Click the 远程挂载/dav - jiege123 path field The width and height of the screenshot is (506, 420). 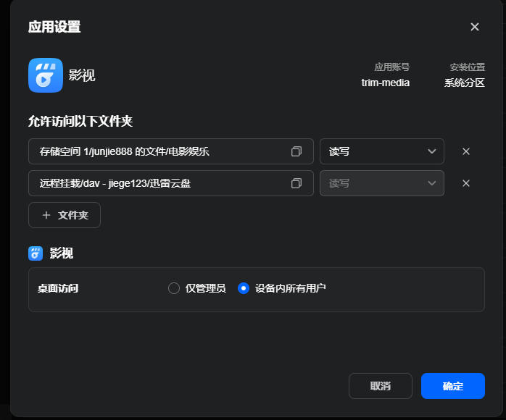pyautogui.click(x=170, y=183)
